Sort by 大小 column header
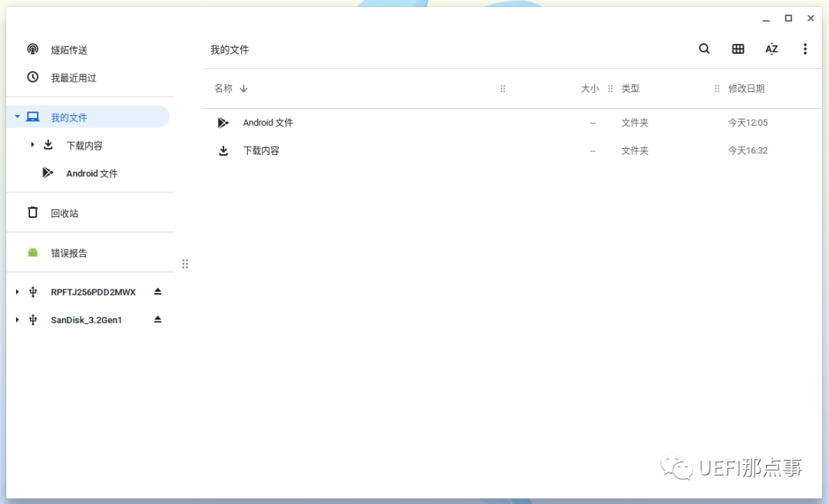This screenshot has height=504, width=829. pos(589,88)
